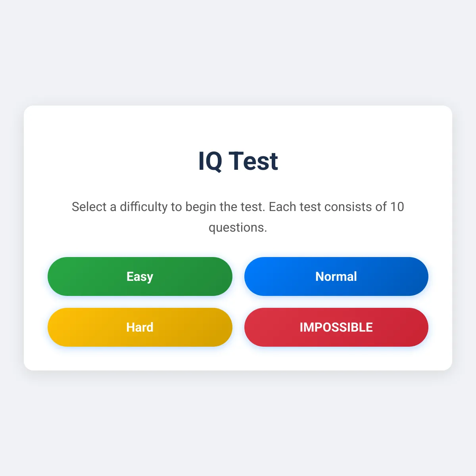Start the test on Hard

click(140, 327)
